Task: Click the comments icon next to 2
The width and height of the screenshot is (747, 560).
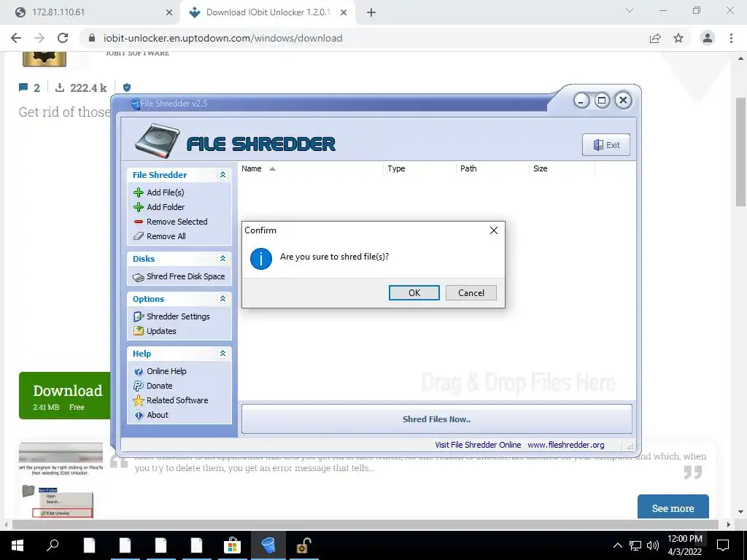Action: (23, 87)
